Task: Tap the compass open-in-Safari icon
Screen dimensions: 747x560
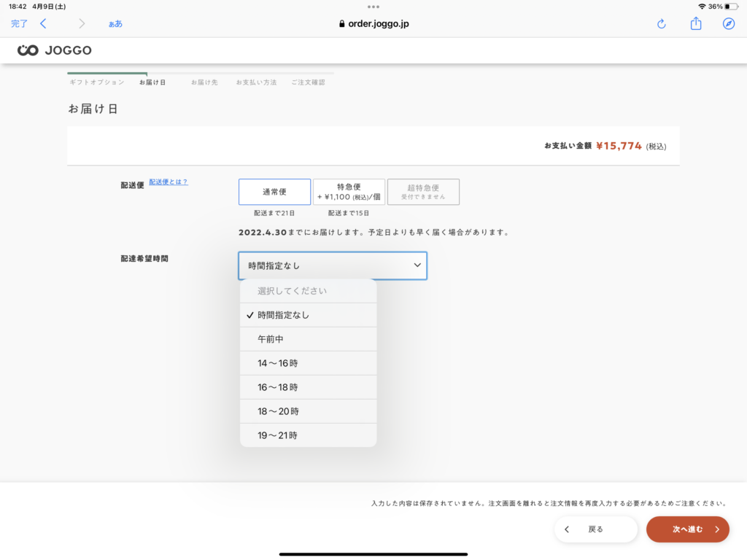Action: click(x=728, y=23)
